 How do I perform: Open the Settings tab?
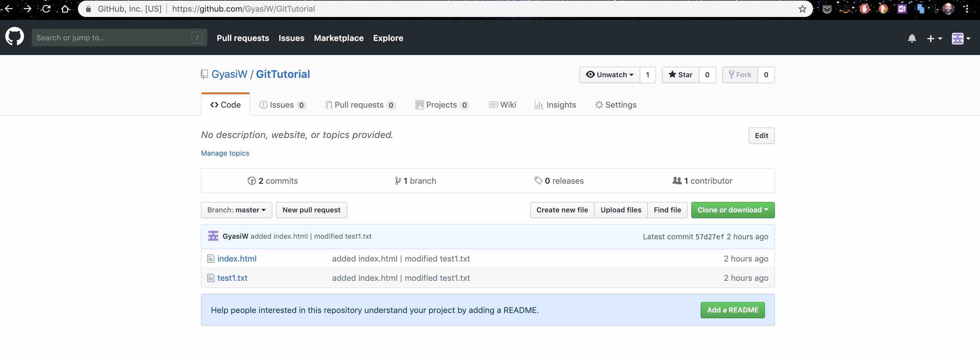click(616, 105)
